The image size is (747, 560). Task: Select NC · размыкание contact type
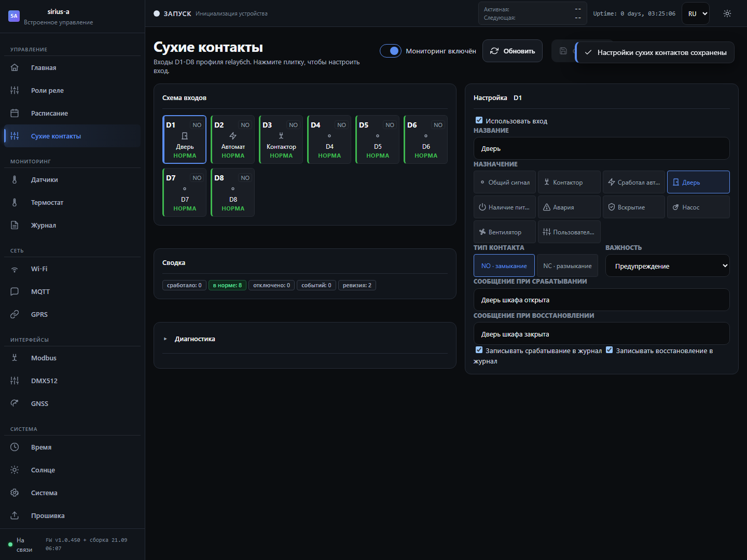coord(568,265)
